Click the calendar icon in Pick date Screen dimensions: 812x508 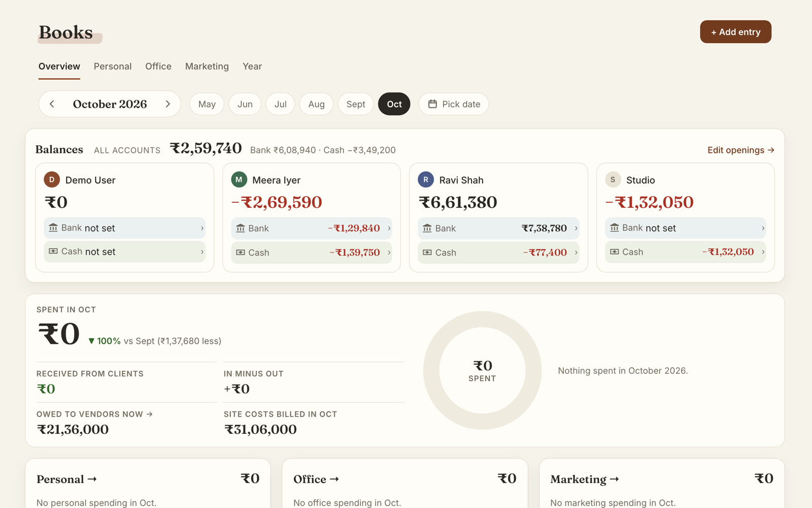[432, 104]
